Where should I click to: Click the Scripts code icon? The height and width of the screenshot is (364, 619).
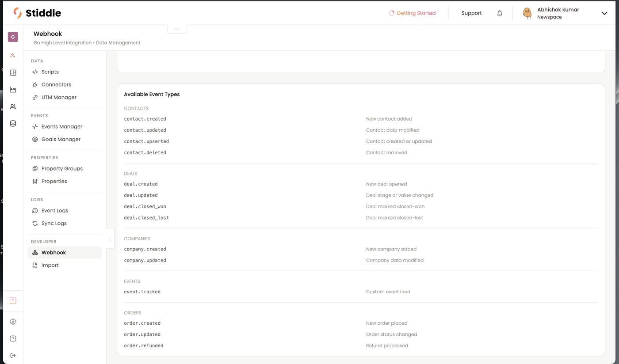[35, 72]
